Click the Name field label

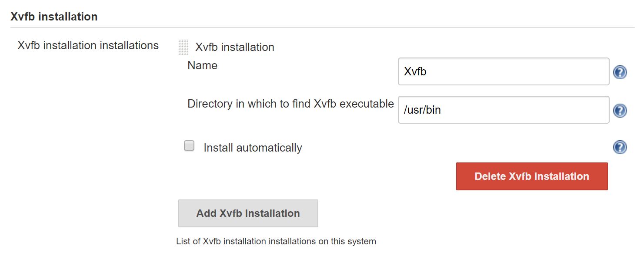(x=203, y=65)
